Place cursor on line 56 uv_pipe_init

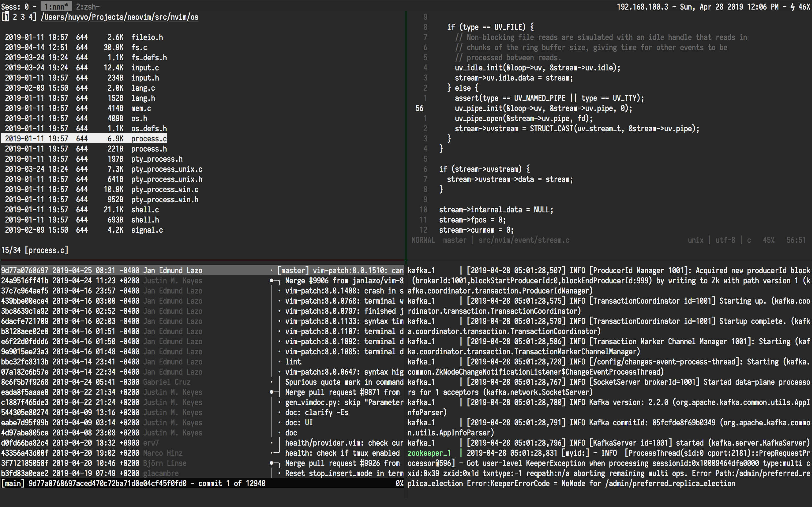click(x=543, y=108)
